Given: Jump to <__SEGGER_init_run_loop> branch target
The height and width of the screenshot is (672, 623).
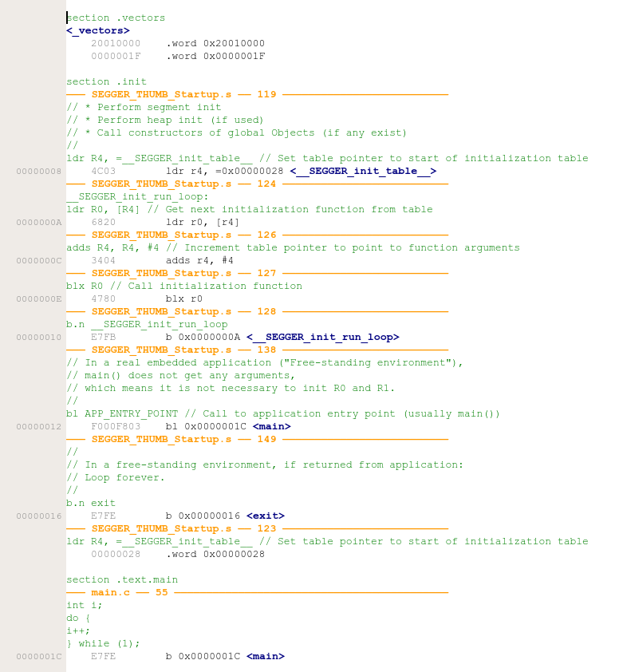Looking at the screenshot, I should click(322, 338).
